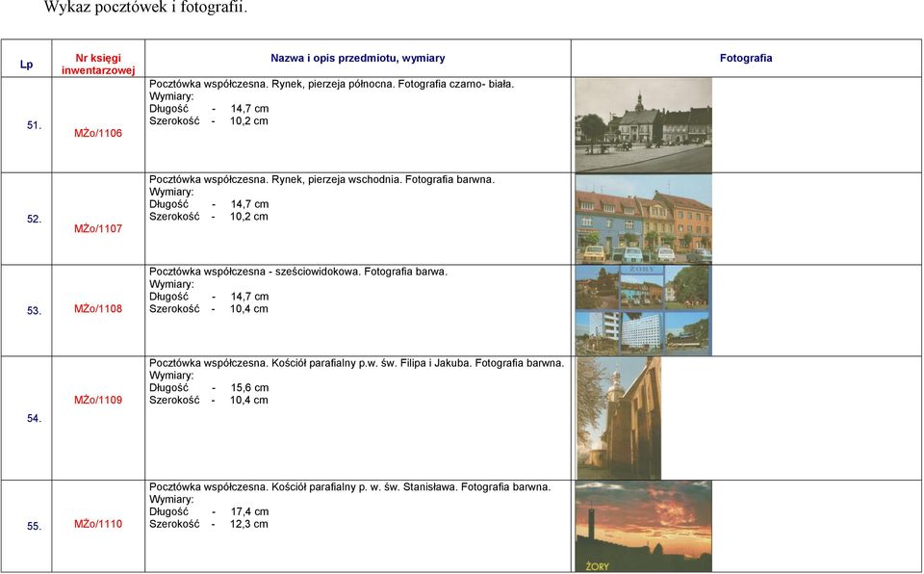This screenshot has width=924, height=574.
Task: Click 'Kościół parafialny p. w. św. Stanisława' text
Action: point(363,486)
